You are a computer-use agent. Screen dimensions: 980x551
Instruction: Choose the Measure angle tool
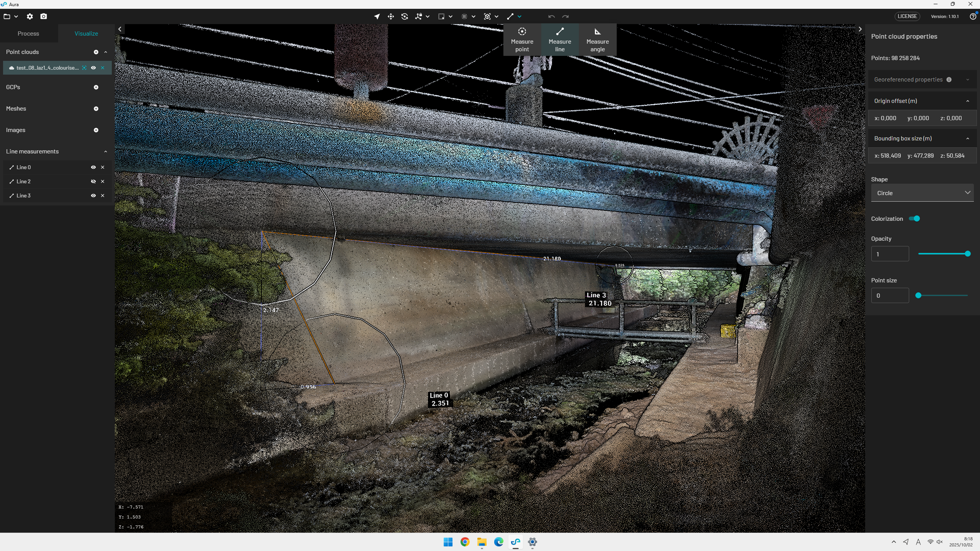pyautogui.click(x=597, y=40)
